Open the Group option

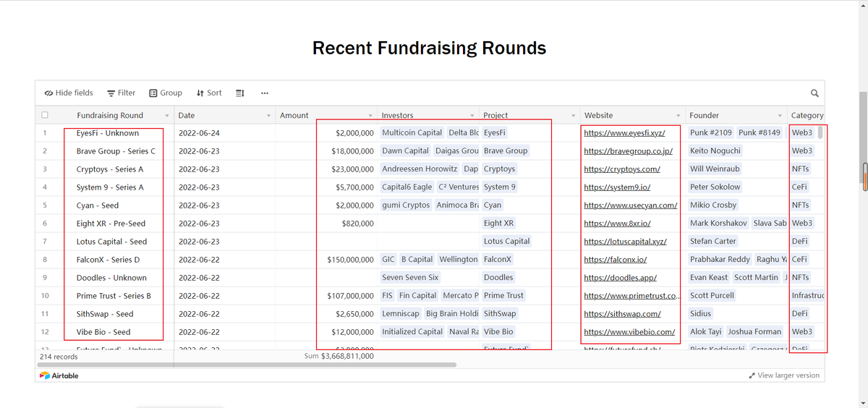point(166,93)
